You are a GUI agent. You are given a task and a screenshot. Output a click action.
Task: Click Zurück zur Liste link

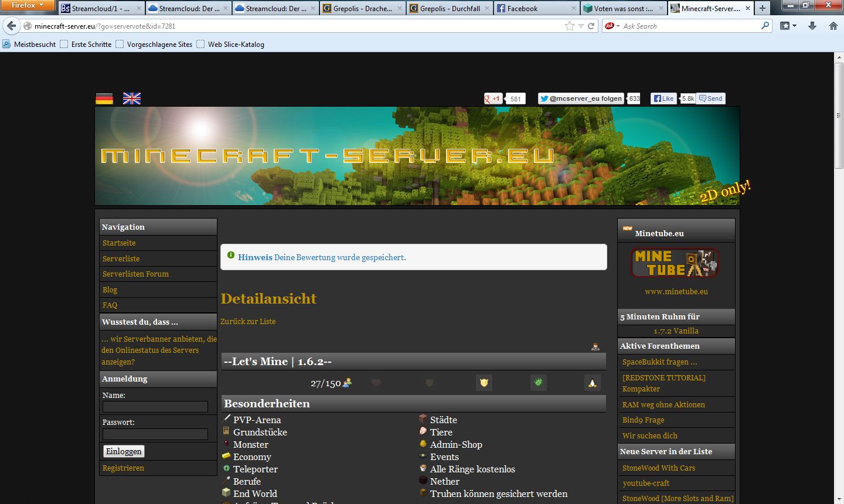[248, 321]
